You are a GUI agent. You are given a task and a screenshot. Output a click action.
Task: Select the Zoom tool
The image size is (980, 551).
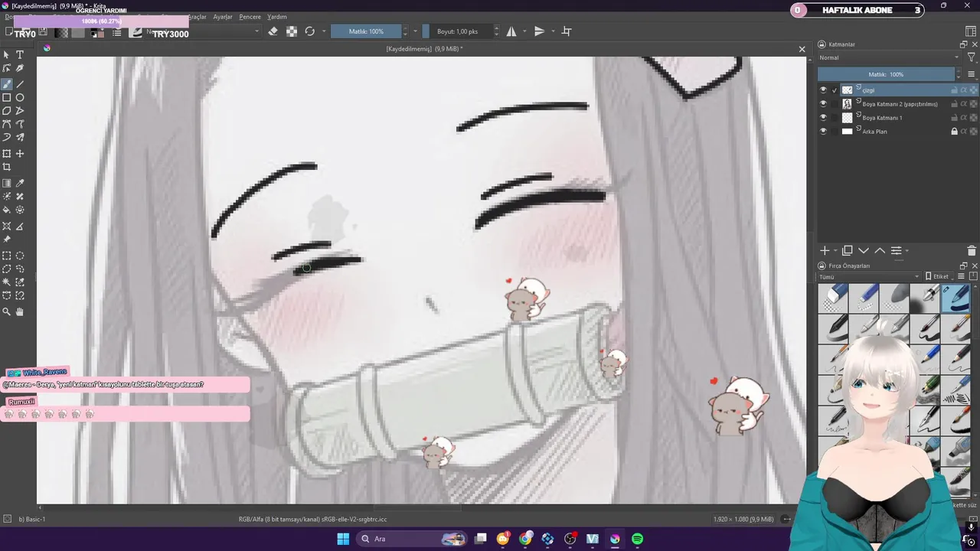tap(7, 311)
